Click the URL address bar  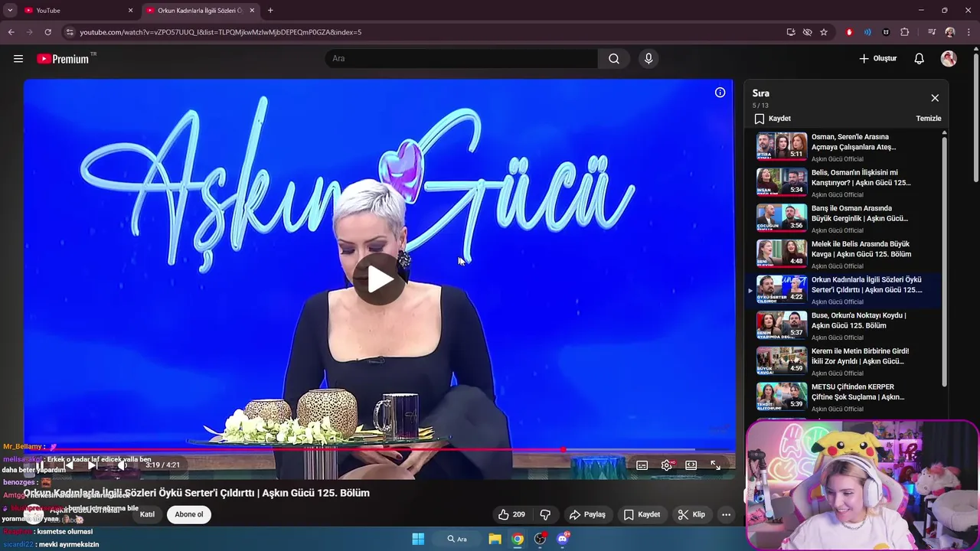click(x=429, y=32)
